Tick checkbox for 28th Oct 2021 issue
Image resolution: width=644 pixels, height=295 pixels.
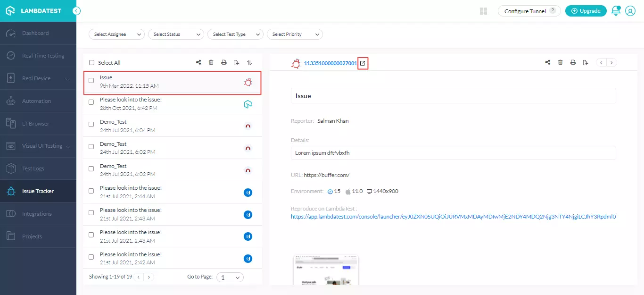[x=91, y=102]
